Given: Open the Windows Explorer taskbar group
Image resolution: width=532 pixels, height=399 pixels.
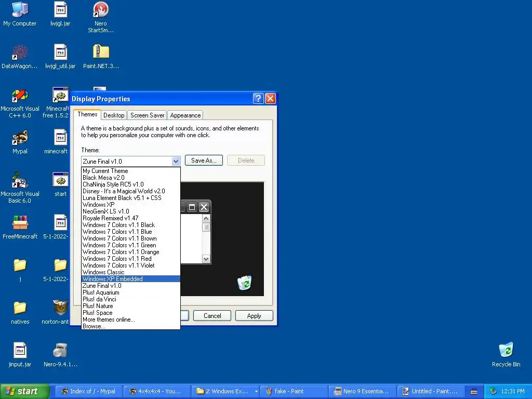Looking at the screenshot, I should (225, 391).
